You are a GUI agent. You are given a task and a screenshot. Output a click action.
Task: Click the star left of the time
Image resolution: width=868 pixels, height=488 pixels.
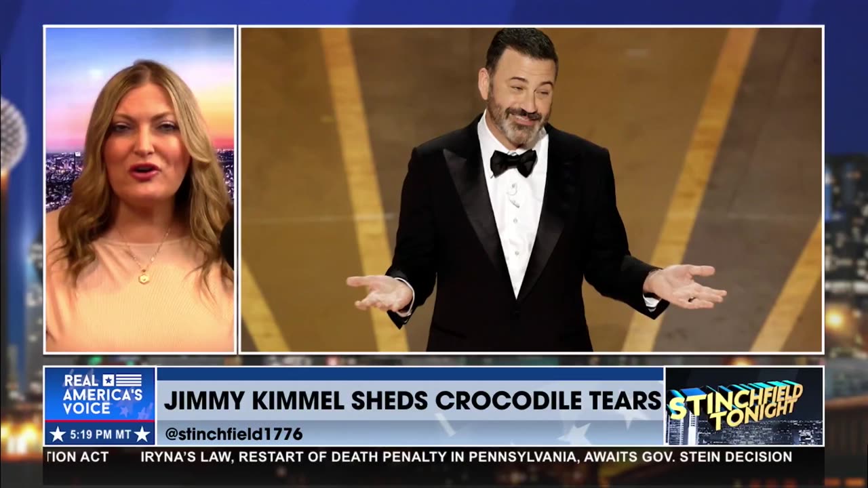[x=58, y=434]
